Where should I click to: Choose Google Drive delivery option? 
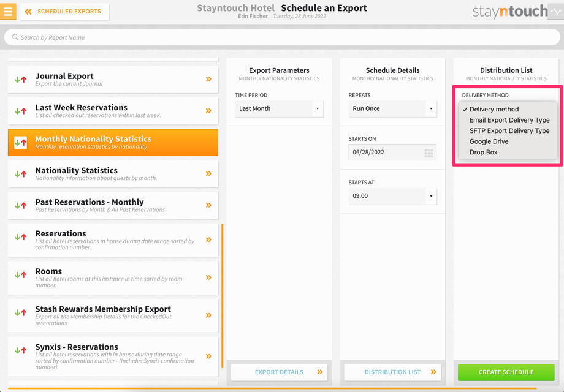pyautogui.click(x=508, y=141)
